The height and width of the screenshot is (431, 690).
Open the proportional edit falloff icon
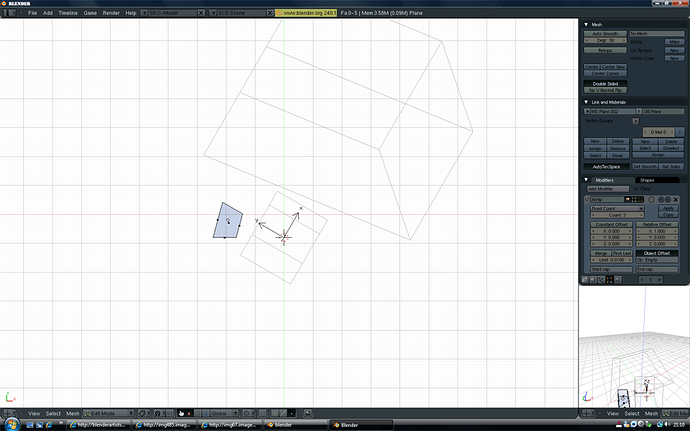point(247,413)
